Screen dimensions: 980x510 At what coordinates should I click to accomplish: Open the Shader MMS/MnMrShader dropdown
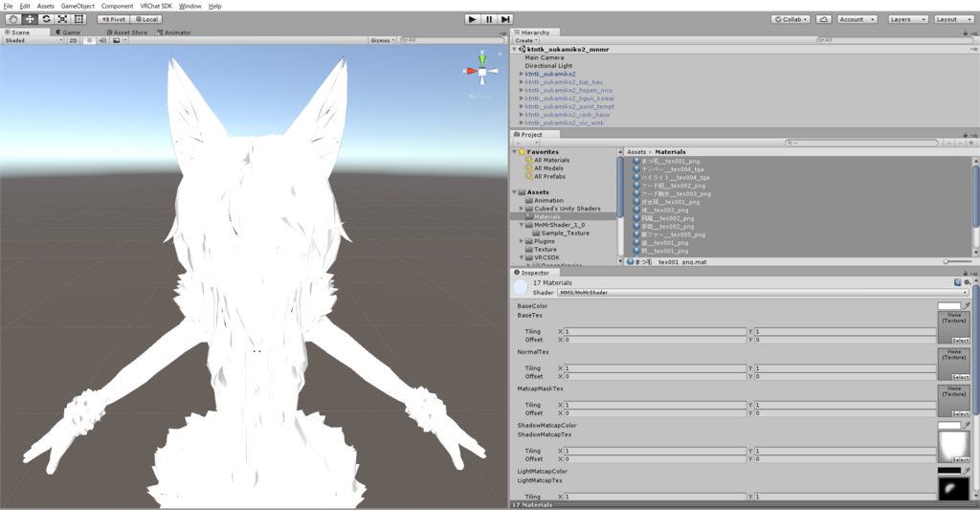tap(763, 292)
